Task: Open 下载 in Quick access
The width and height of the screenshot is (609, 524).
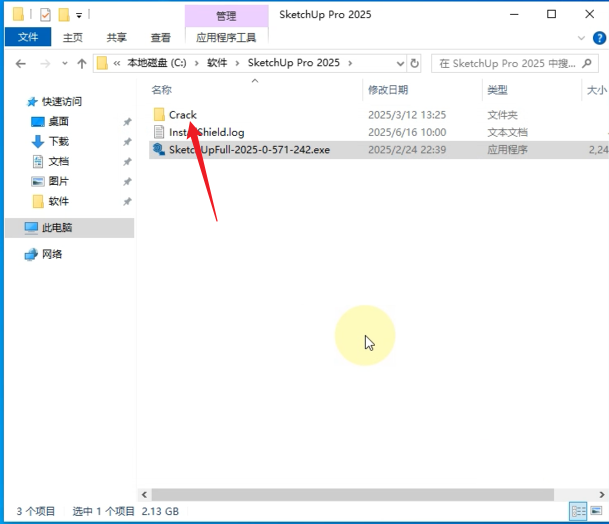Action: tap(59, 141)
